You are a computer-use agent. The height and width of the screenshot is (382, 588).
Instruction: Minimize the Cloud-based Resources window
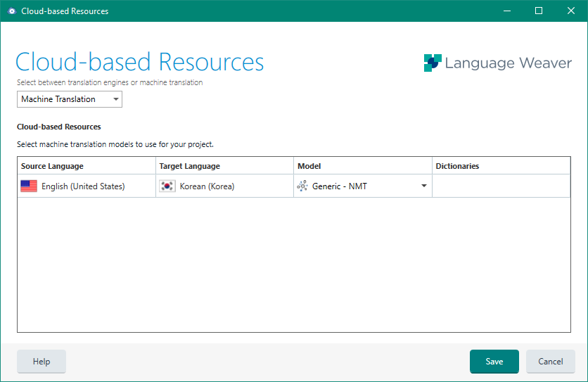pyautogui.click(x=506, y=11)
